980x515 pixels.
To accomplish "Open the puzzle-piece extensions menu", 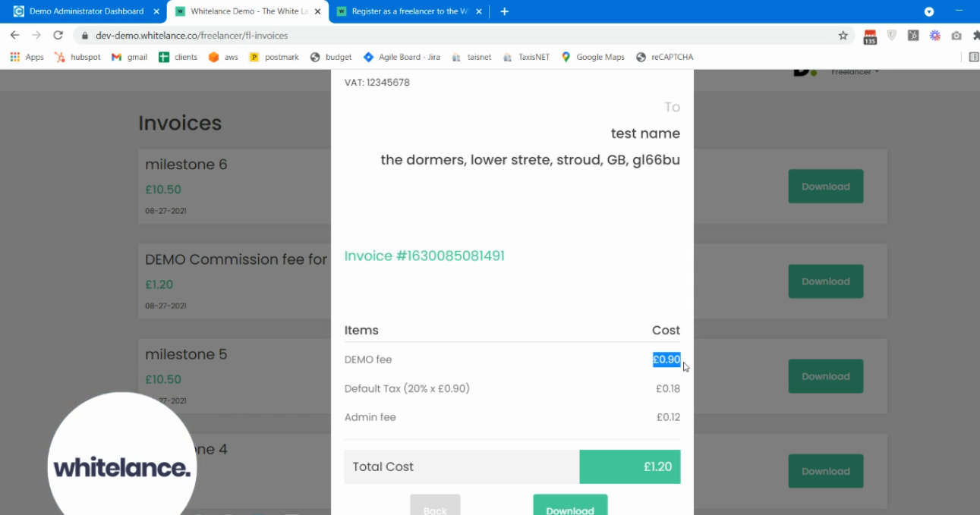I will [975, 35].
